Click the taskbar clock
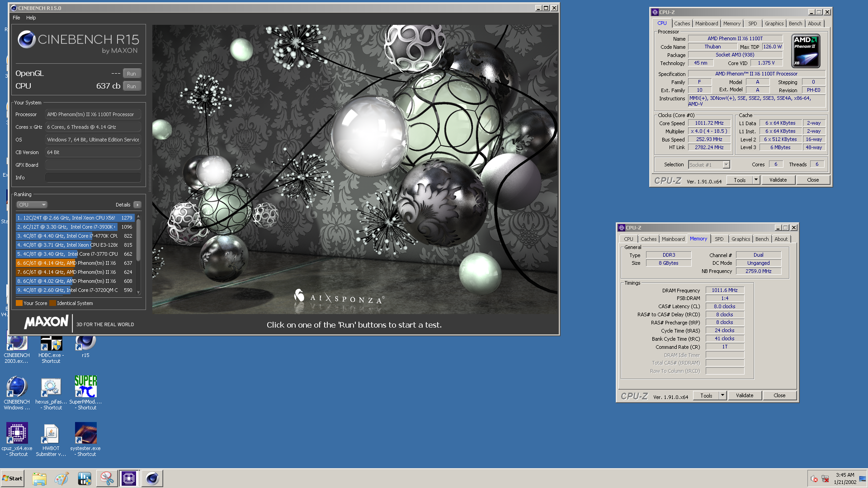 pyautogui.click(x=844, y=479)
